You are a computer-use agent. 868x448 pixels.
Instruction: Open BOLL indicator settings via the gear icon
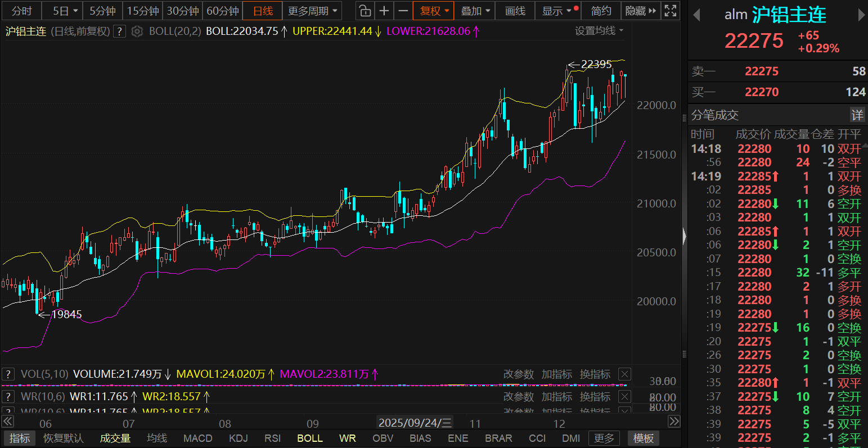point(137,31)
